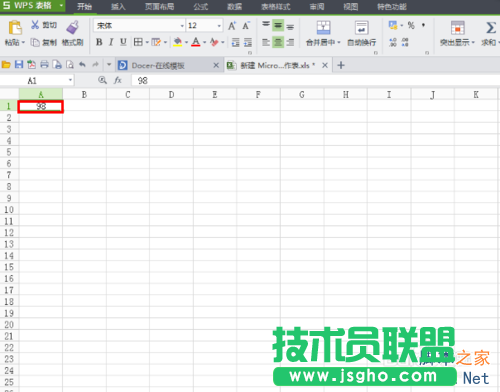Open the quick access toolbar customize arrow
Screen dimensions: 500x392
[109, 65]
